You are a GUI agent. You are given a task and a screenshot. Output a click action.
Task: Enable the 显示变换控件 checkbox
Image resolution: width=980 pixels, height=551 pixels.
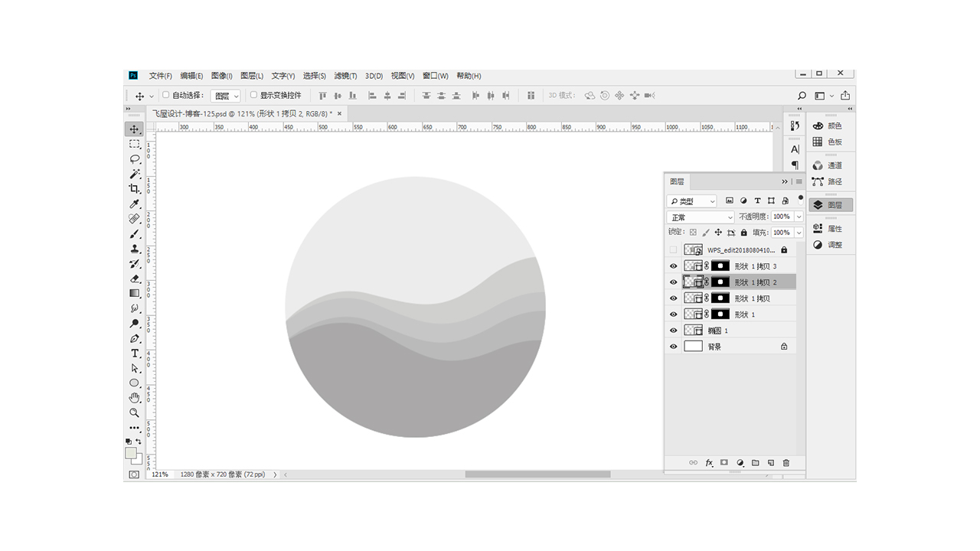(x=253, y=95)
